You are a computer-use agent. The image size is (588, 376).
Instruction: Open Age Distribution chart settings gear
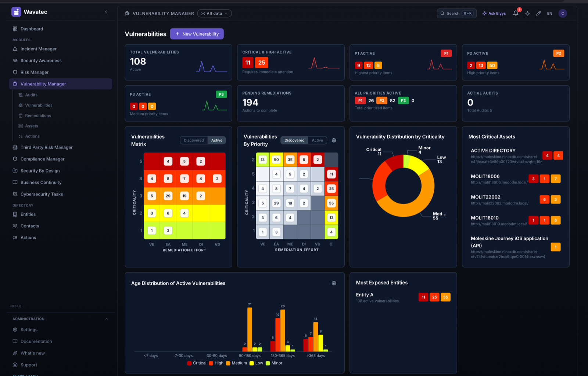[334, 283]
